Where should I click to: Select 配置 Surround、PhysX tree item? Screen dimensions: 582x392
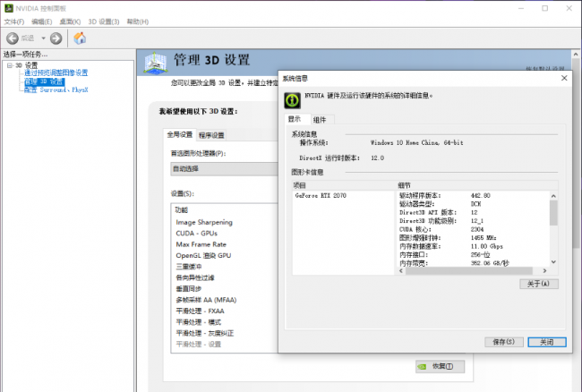click(x=56, y=89)
